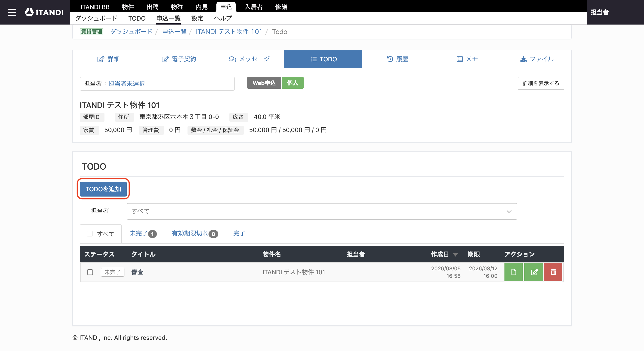
Task: Click the タイトル column header
Action: [x=143, y=255]
